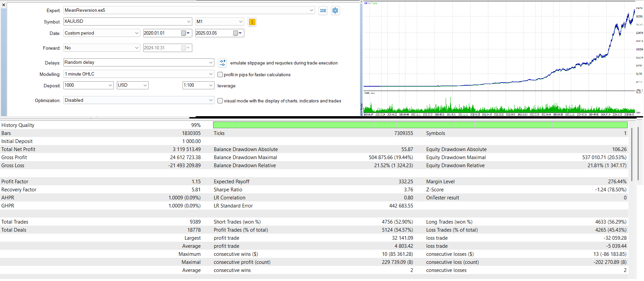Click the results vertical scrollbar
The image size is (644, 281).
click(632, 154)
